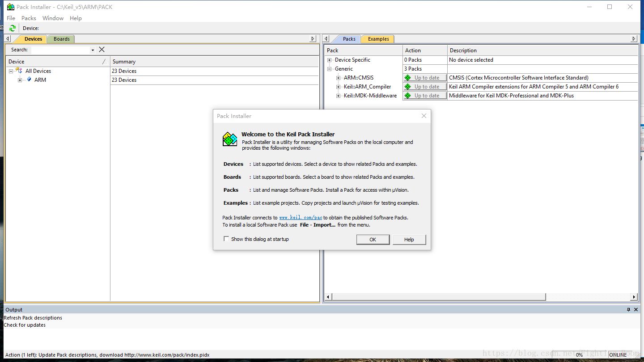Click the Pack Installer dice icon in the dialog
The image size is (644, 362).
click(230, 139)
